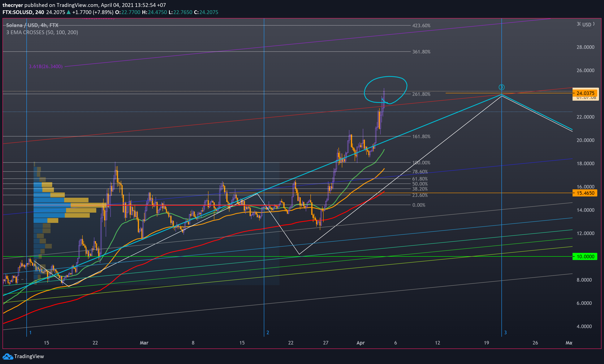Click the +1.7700 (+7.89%) change value
604x364 pixels.
(93, 12)
